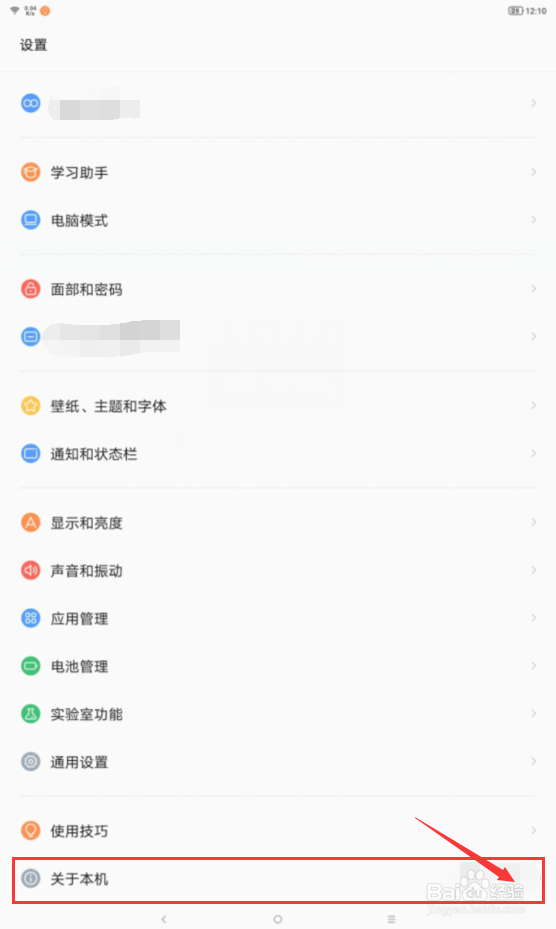Tap the red speaker icon for 声音和振动
This screenshot has width=556, height=929.
[30, 570]
